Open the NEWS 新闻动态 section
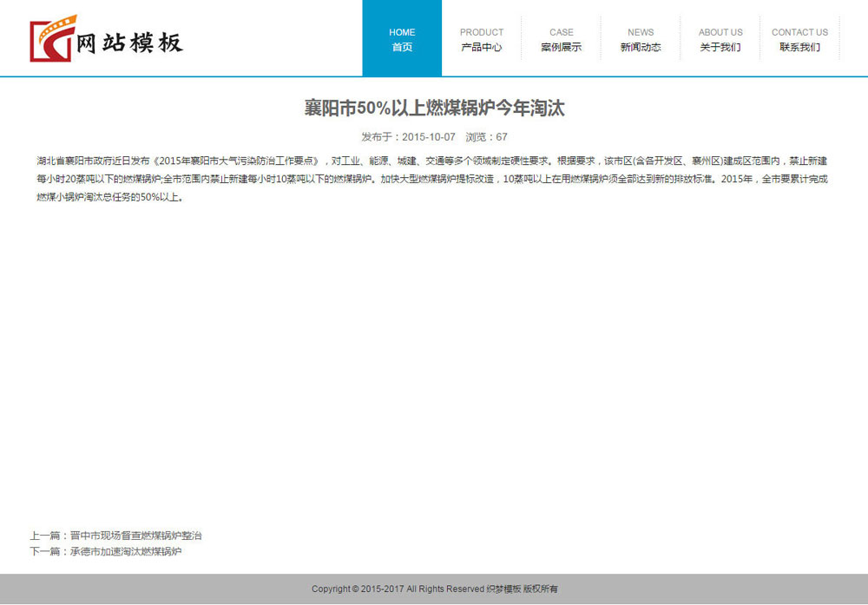 click(641, 39)
